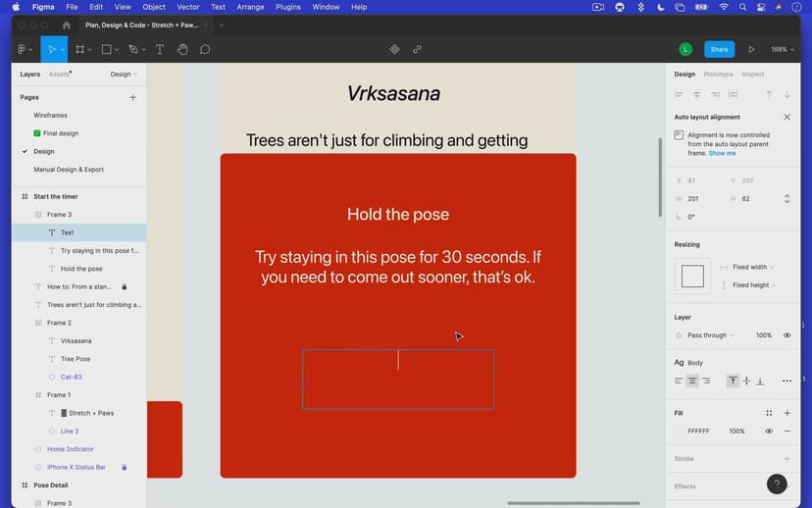Open the Plugins menu

tap(288, 7)
